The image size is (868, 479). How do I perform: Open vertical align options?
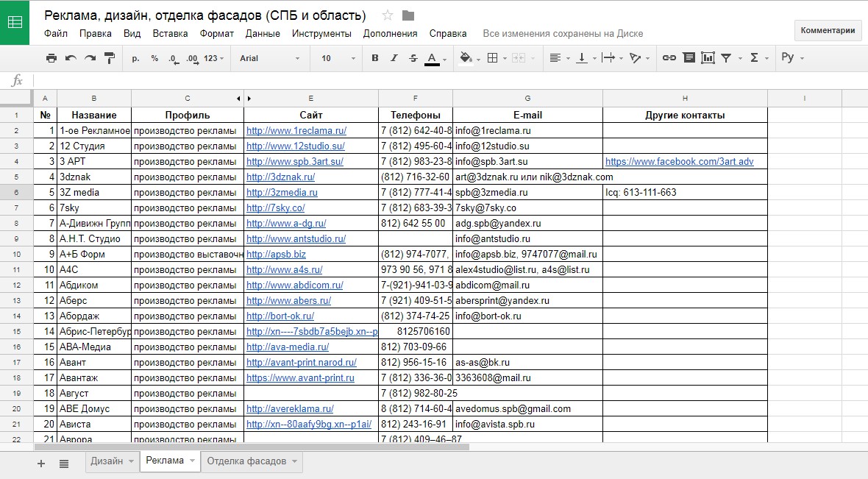(x=582, y=58)
